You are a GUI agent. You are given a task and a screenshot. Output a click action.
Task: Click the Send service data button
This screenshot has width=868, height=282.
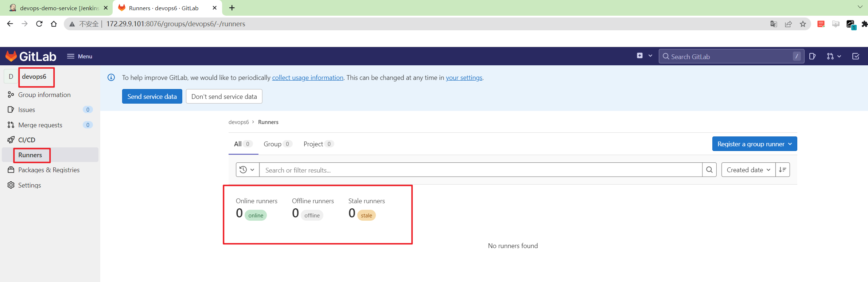tap(152, 96)
